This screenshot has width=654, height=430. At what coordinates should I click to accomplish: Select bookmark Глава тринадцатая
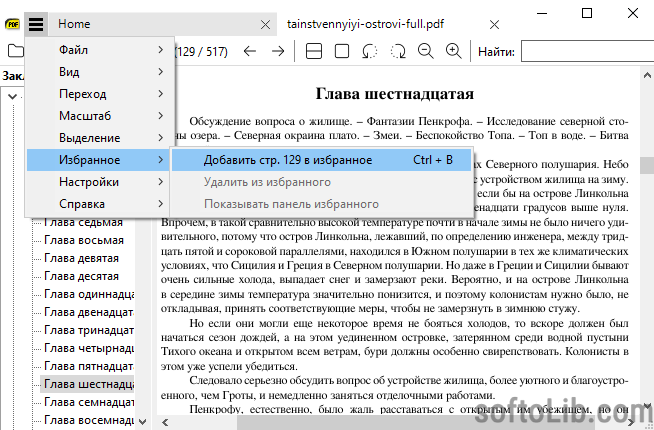tap(88, 330)
